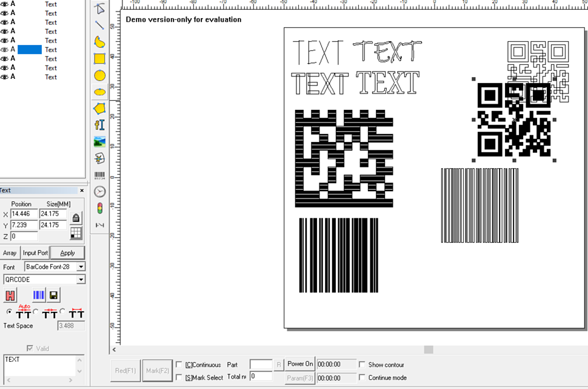This screenshot has height=389, width=588.
Task: Click the canvas scrollbar left arrow
Action: tap(114, 350)
